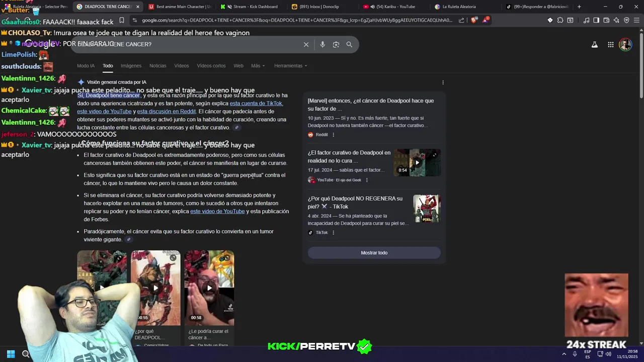Screen dimensions: 644x362
Task: Open browser main hamburger menu
Action: 637,20
